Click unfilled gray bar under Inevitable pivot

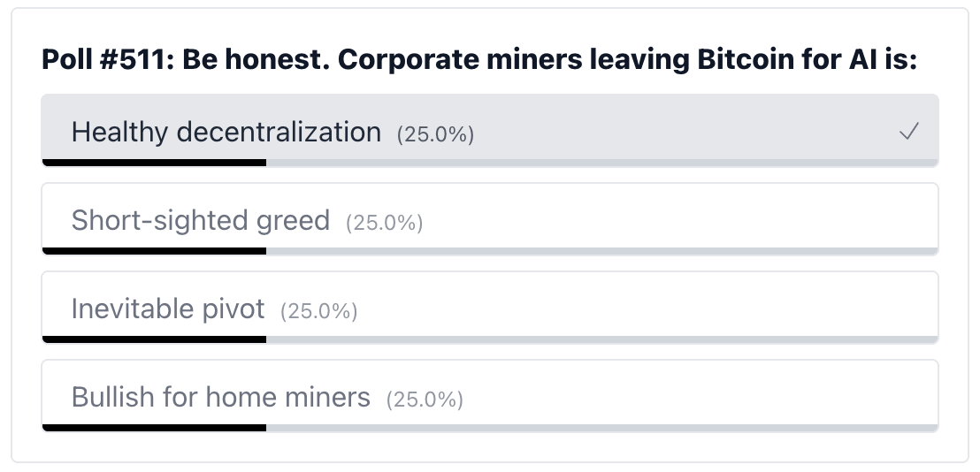[x=601, y=339]
